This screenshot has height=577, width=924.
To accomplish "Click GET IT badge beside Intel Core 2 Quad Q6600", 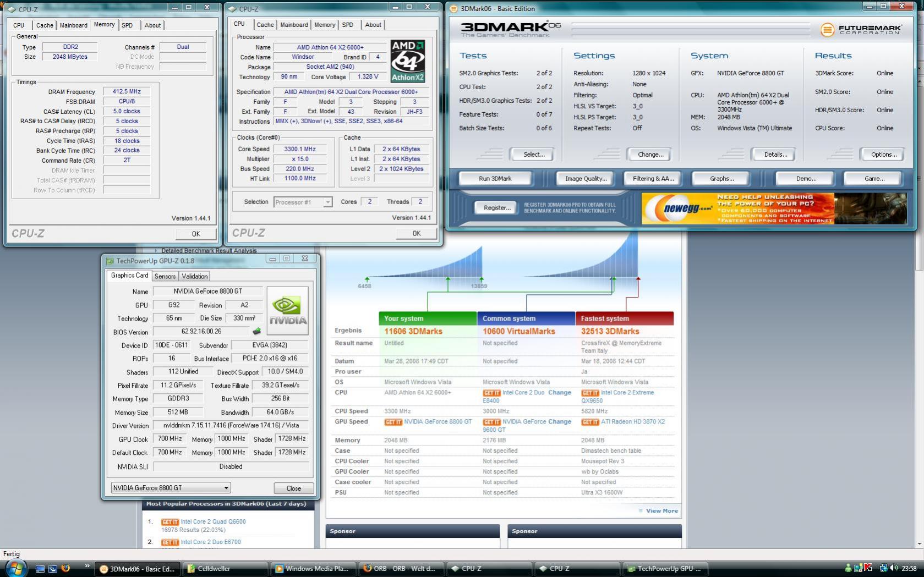I will pos(170,522).
